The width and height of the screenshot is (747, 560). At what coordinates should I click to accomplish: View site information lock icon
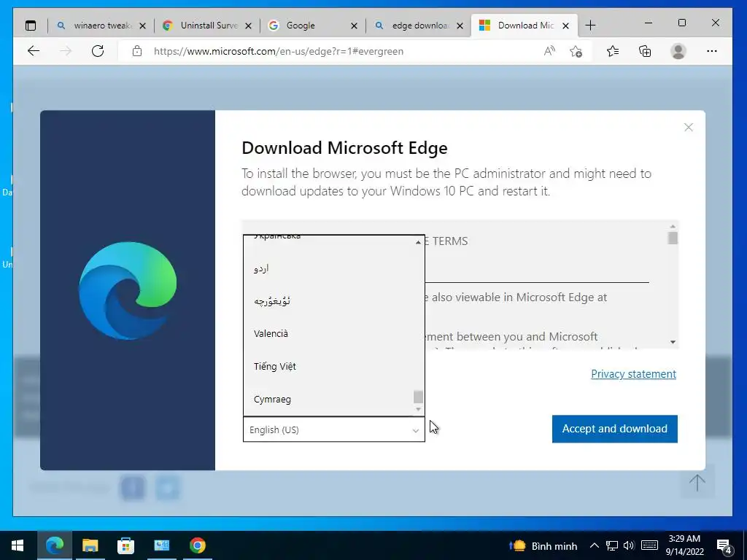(137, 51)
